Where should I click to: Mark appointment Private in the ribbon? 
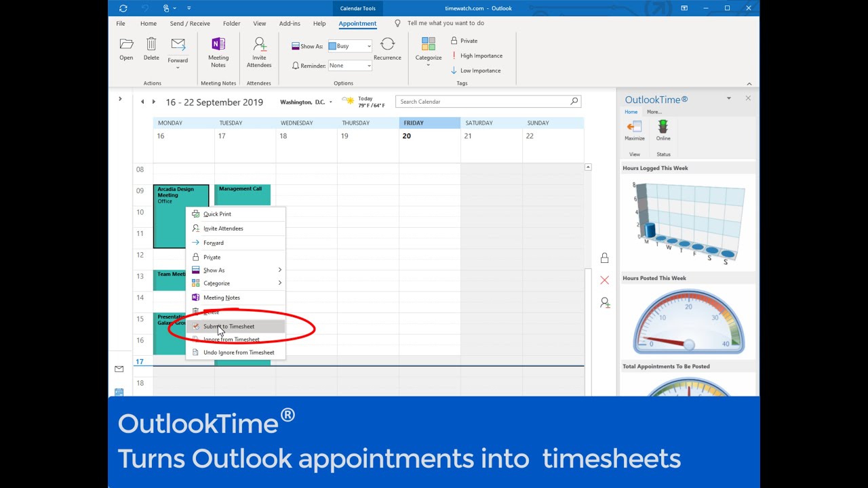(464, 41)
